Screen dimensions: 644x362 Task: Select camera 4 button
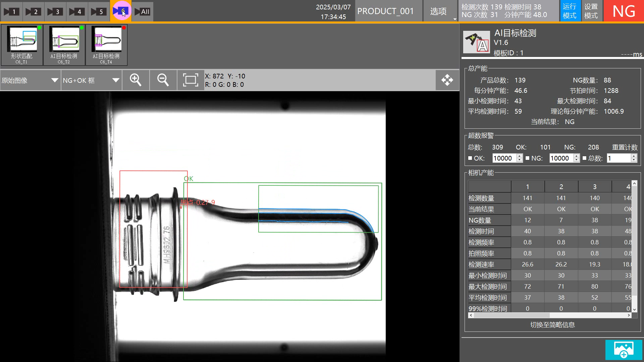tap(76, 12)
